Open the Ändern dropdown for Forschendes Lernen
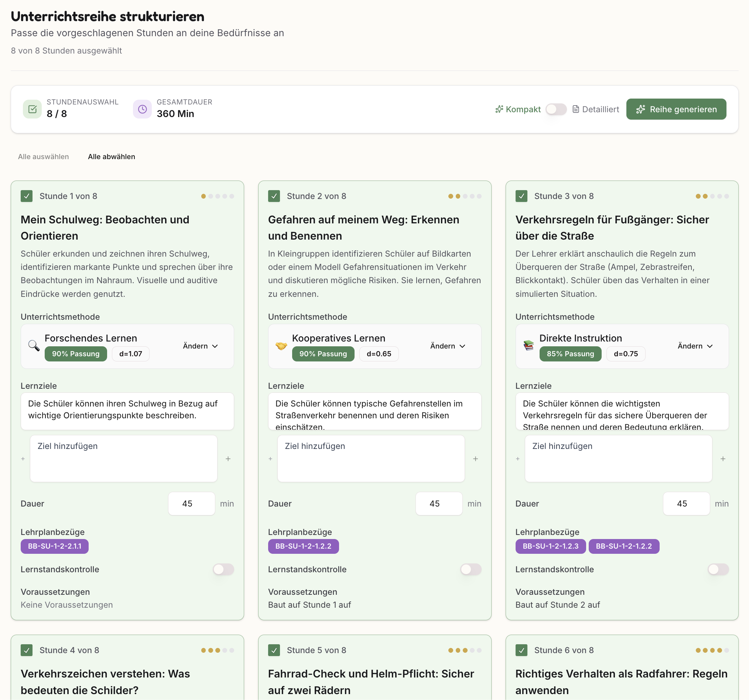 200,346
